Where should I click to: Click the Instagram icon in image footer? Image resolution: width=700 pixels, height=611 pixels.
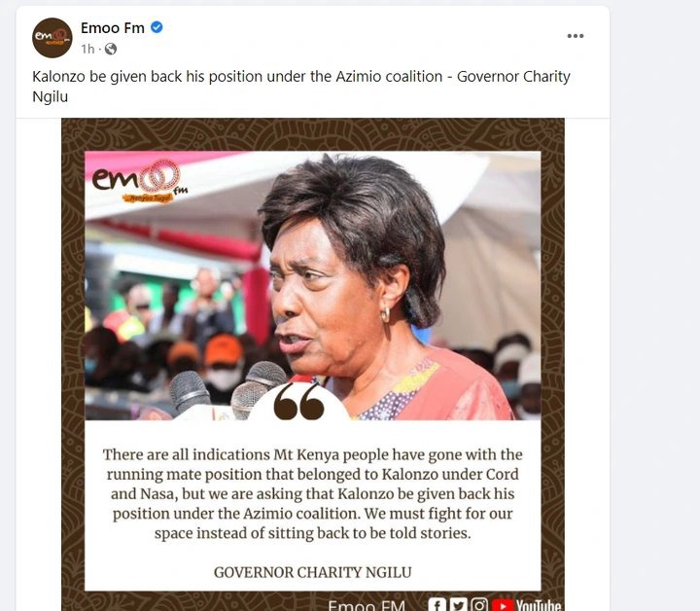479,605
